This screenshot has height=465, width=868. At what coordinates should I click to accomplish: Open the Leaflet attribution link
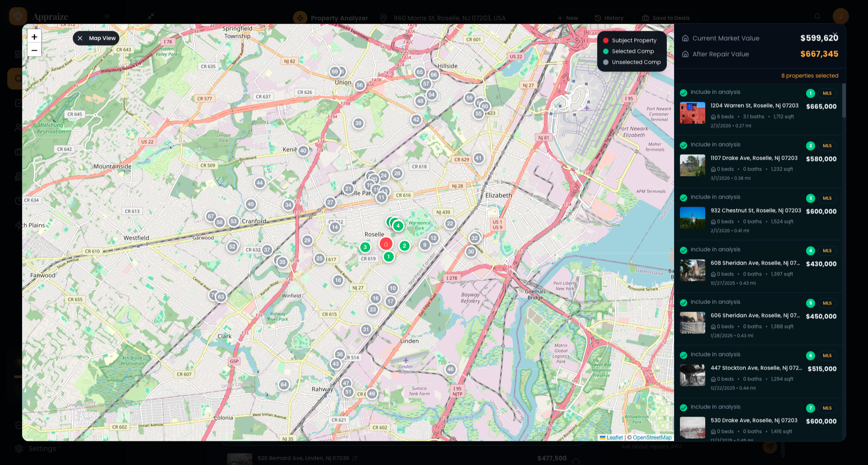614,437
